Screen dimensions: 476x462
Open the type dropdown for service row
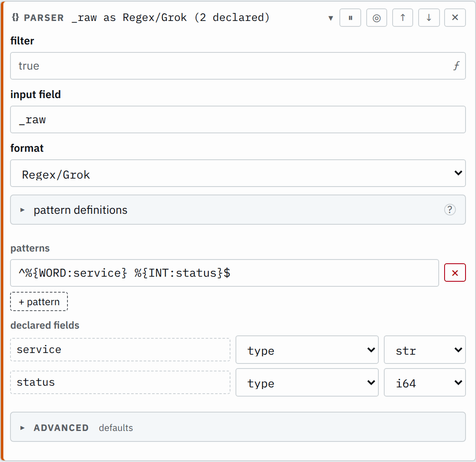[x=307, y=350]
